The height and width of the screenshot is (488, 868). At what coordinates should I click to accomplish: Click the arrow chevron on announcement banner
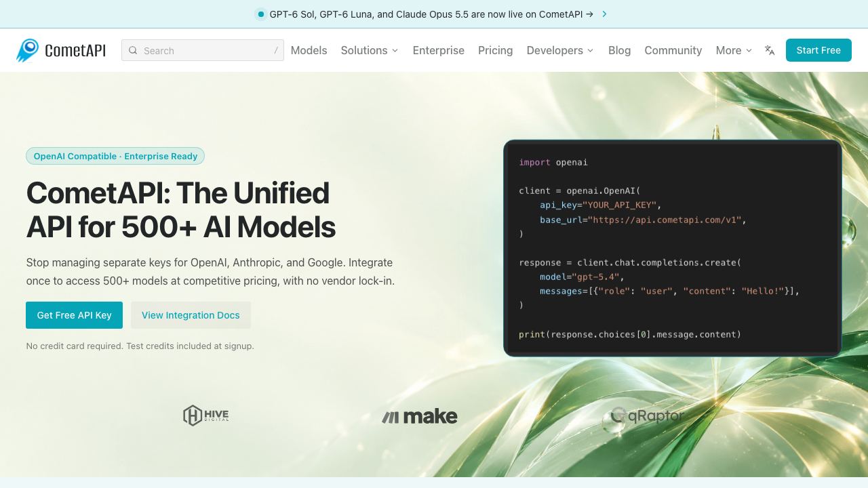pyautogui.click(x=604, y=14)
